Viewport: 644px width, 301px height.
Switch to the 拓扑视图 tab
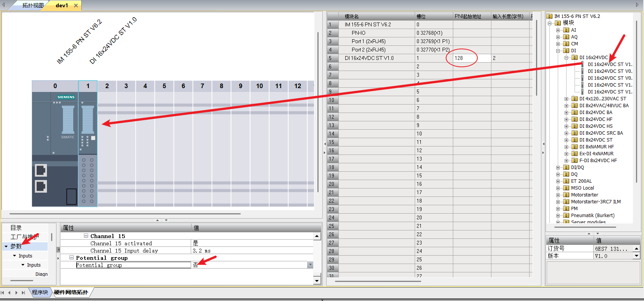[x=33, y=5]
